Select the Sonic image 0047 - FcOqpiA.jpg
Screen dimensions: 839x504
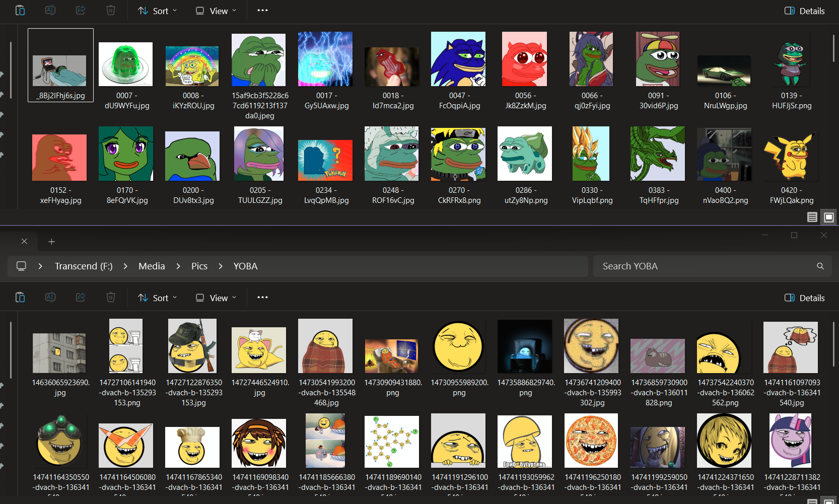(x=458, y=59)
